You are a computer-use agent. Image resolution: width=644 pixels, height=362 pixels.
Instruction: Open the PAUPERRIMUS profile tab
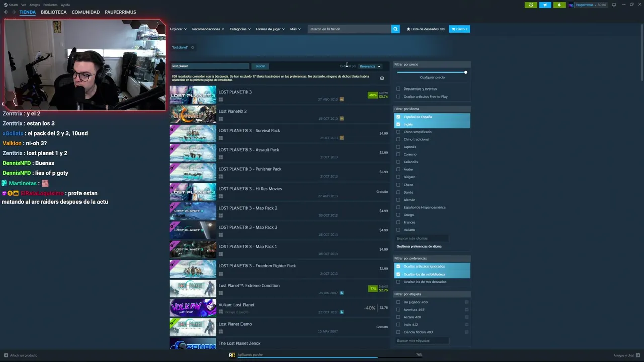pos(120,12)
